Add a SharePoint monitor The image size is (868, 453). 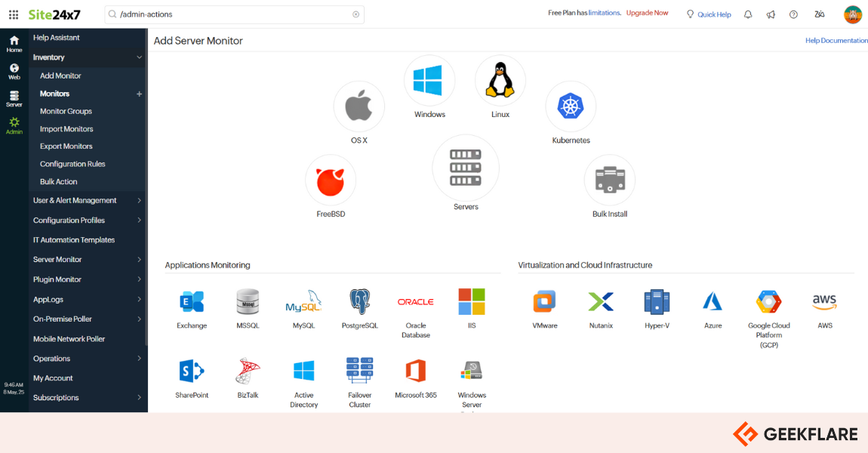192,371
